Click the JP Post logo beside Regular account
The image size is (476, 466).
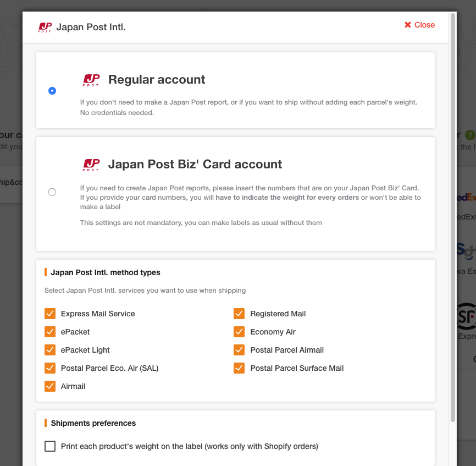pos(91,80)
